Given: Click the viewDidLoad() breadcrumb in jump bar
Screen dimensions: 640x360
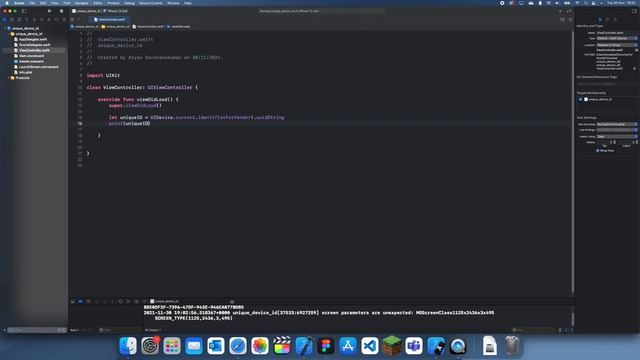Looking at the screenshot, I should [x=179, y=27].
